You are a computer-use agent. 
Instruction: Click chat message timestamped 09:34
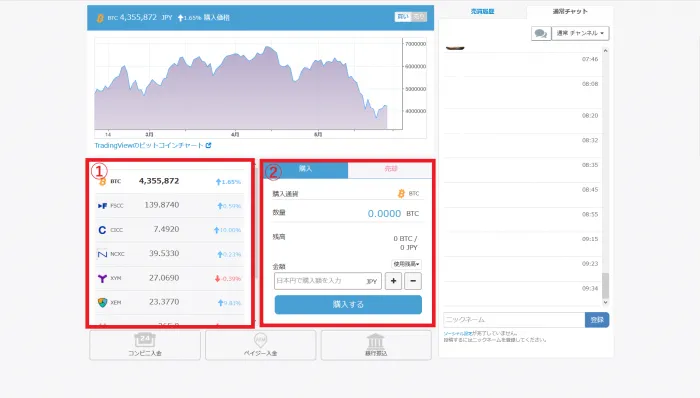(522, 293)
